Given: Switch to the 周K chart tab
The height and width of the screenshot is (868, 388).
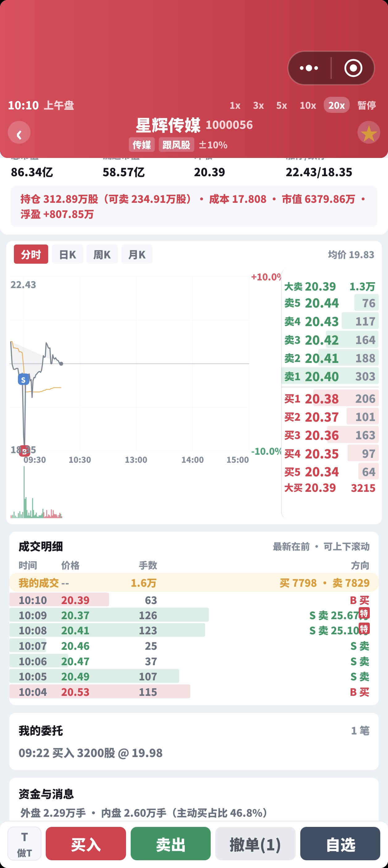Looking at the screenshot, I should [x=102, y=254].
